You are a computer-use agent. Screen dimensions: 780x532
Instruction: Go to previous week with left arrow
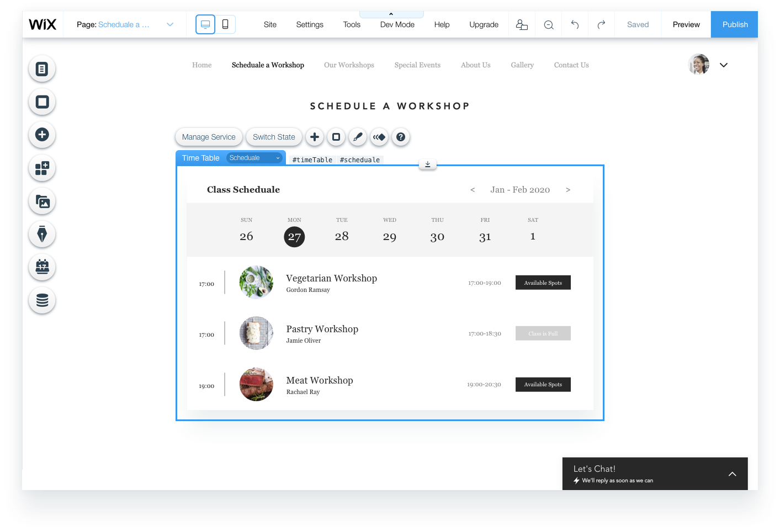coord(473,190)
